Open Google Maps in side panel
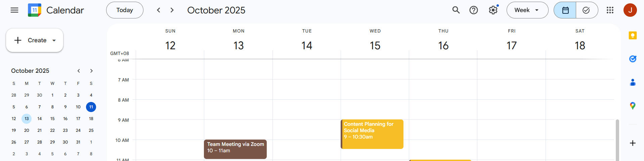Screen dimensions: 644x161 point(633,106)
